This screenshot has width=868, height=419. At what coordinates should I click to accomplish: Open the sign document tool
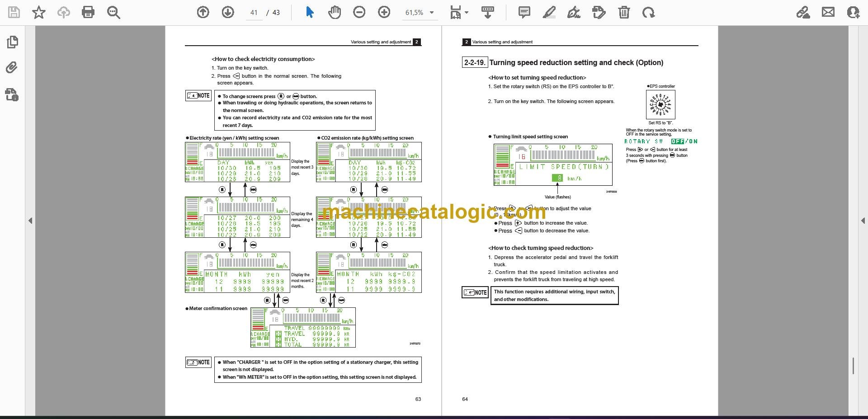click(574, 12)
